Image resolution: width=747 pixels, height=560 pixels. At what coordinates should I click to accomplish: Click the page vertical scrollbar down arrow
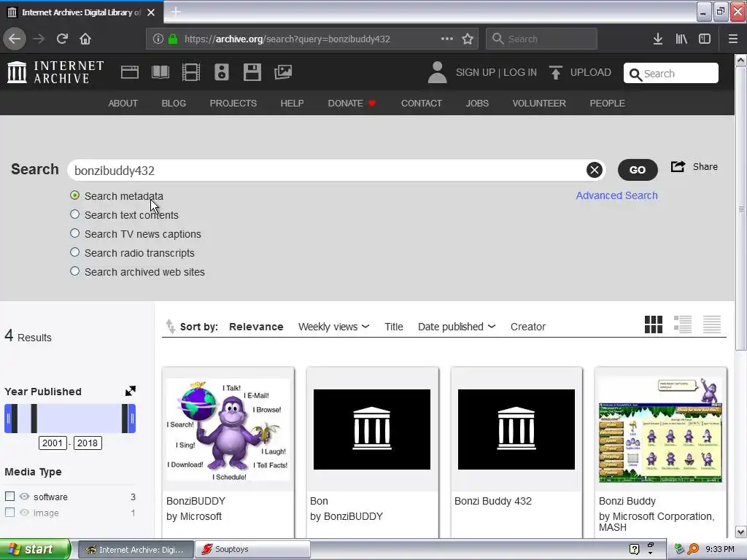click(740, 532)
